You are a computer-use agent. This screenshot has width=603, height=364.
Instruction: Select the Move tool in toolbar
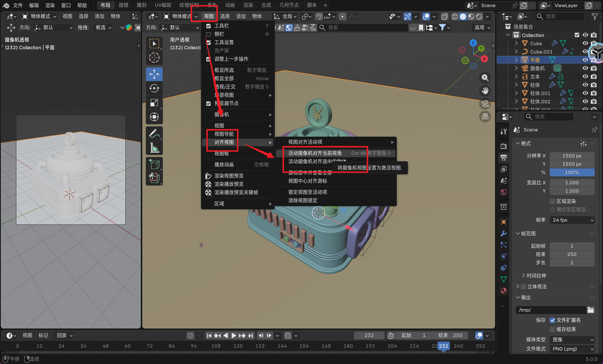click(x=154, y=74)
